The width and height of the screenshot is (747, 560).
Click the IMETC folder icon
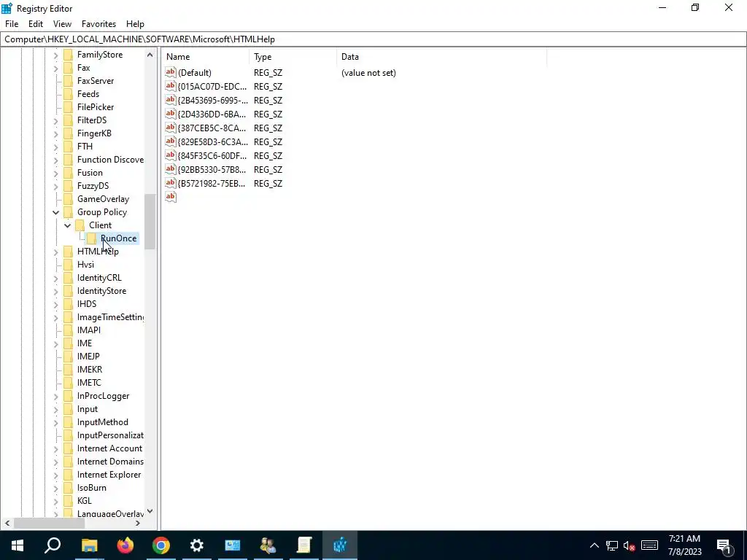[x=68, y=383]
